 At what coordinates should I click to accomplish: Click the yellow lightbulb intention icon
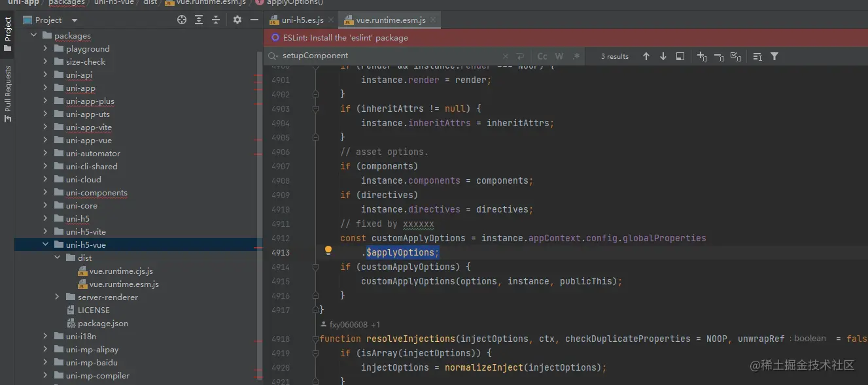coord(328,251)
